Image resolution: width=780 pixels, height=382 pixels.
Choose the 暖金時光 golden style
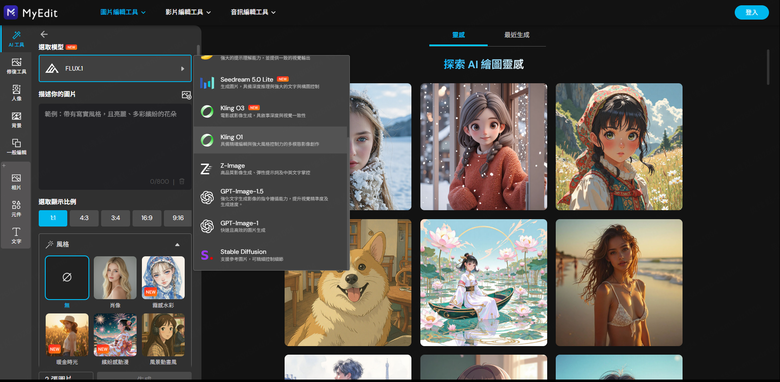tap(67, 335)
